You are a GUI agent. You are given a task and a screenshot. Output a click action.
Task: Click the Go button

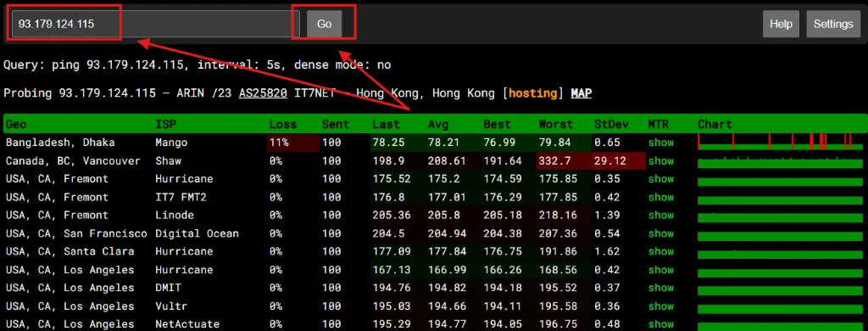325,24
